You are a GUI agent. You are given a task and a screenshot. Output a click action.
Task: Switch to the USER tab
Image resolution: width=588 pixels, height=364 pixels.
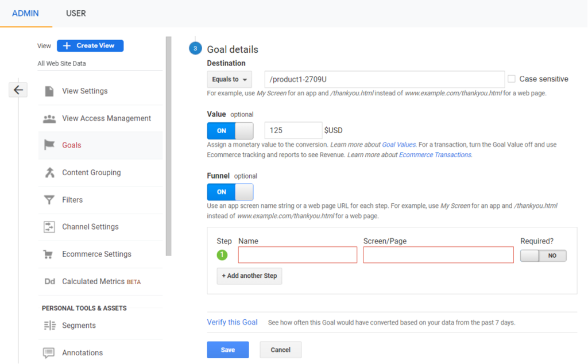(75, 13)
